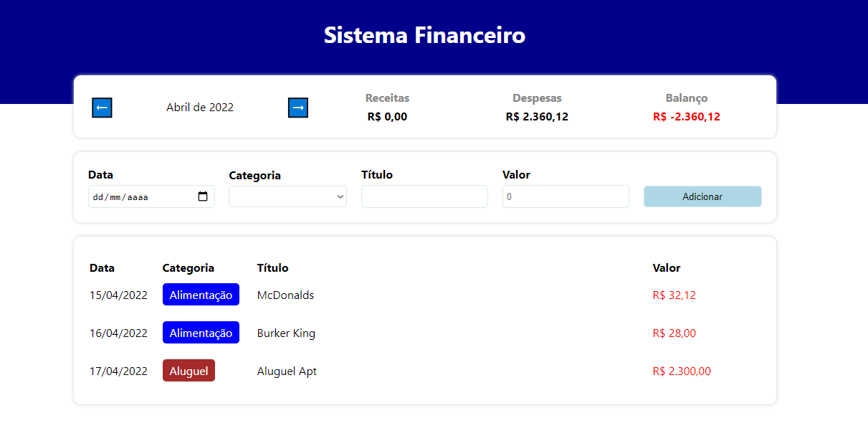Click the Aluguel badge on the Aluguel Apt row
The width and height of the screenshot is (868, 446).
(189, 370)
